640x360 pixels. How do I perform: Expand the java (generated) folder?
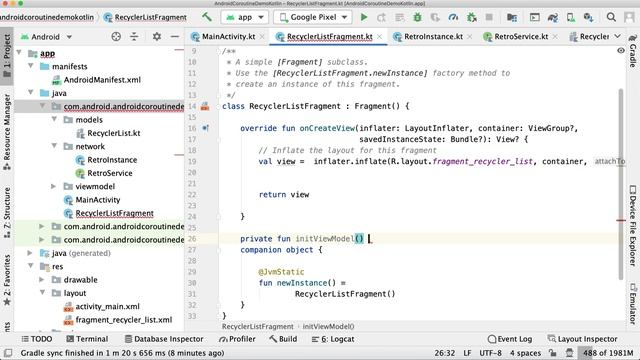[x=30, y=253]
